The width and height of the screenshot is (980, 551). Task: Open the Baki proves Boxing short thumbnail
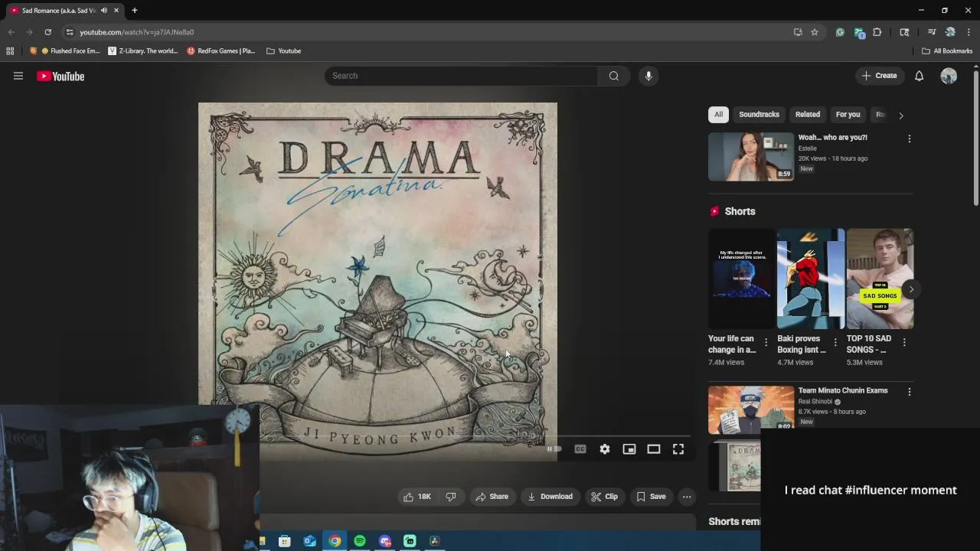(811, 279)
